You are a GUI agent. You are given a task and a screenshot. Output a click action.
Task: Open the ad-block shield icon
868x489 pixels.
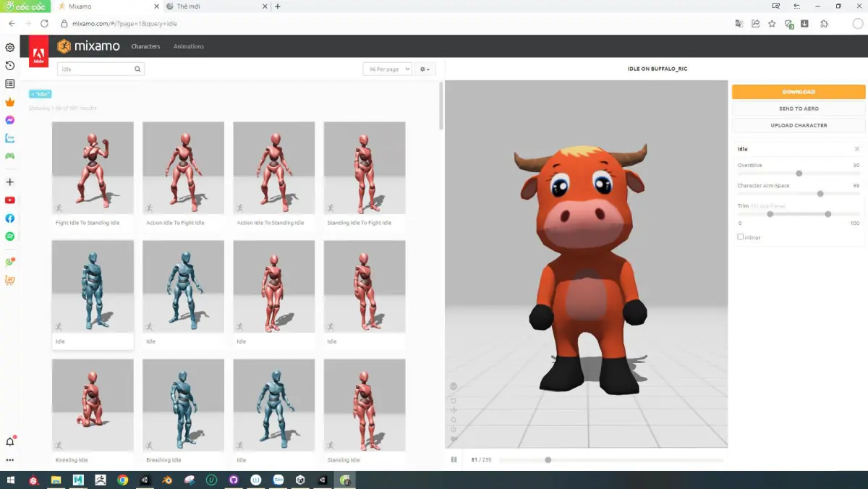pyautogui.click(x=789, y=24)
